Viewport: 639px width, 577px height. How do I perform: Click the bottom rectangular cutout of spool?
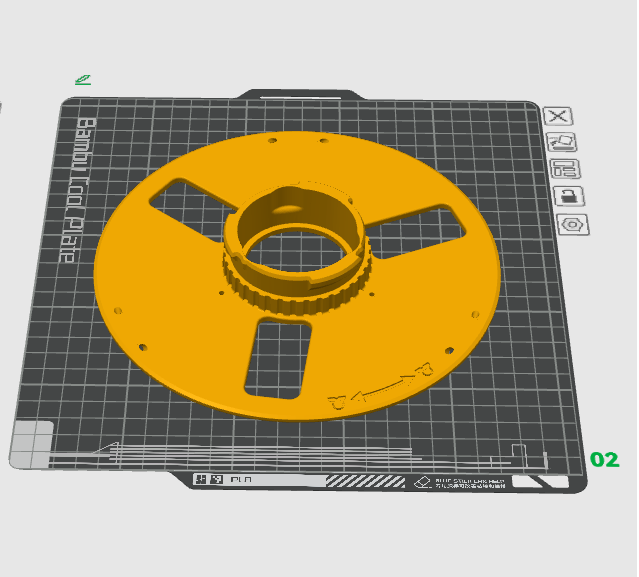(278, 359)
